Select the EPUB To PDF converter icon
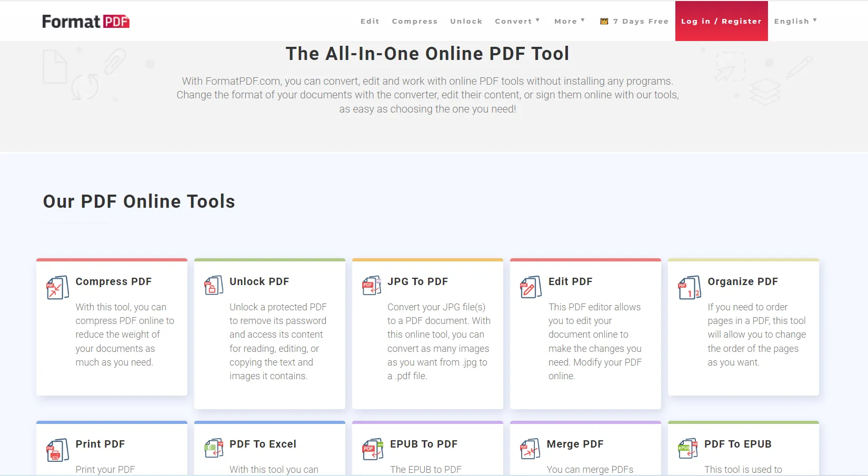The height and width of the screenshot is (476, 868). pos(371,448)
